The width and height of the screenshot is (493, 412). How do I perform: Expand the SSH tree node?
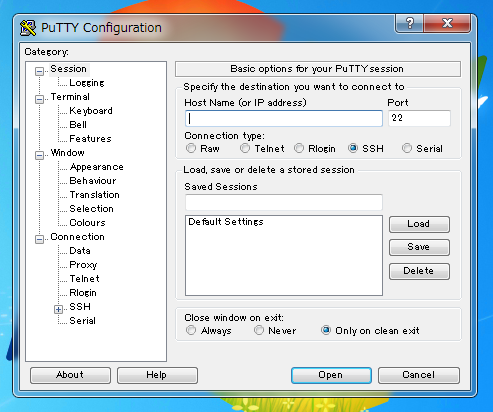[58, 309]
